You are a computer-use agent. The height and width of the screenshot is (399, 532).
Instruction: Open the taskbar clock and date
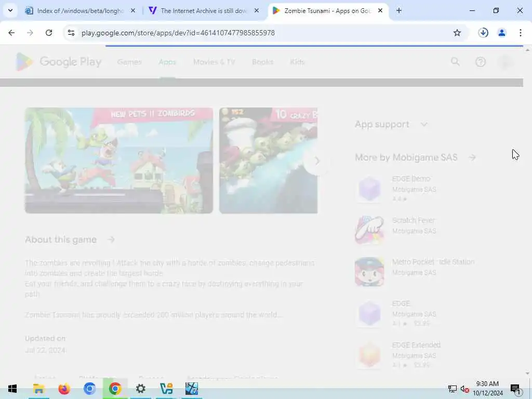pos(487,389)
